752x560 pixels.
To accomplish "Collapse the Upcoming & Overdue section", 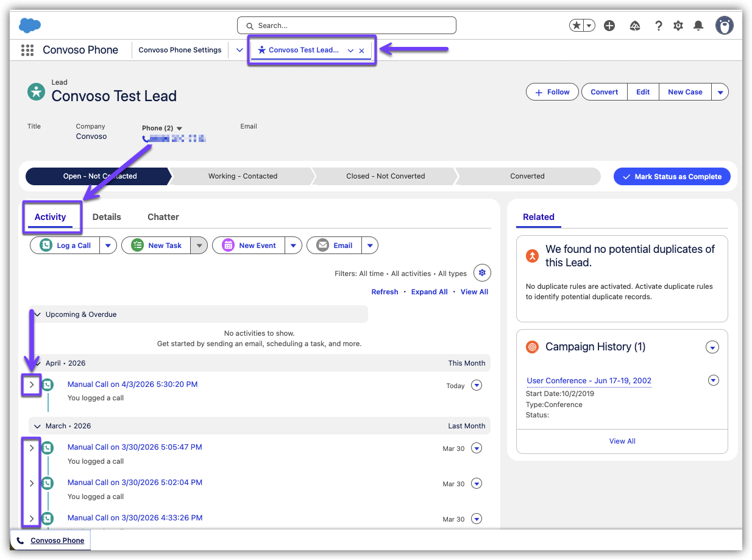I will click(x=38, y=314).
